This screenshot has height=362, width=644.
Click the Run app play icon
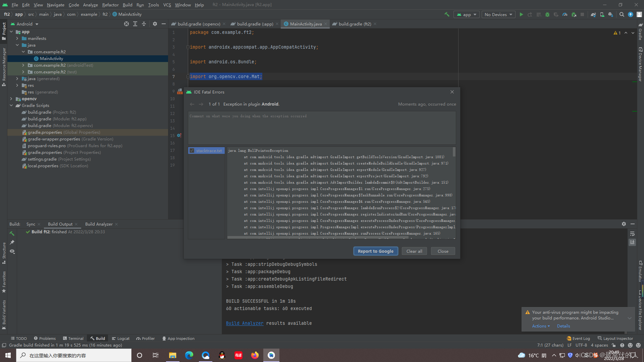tap(521, 14)
